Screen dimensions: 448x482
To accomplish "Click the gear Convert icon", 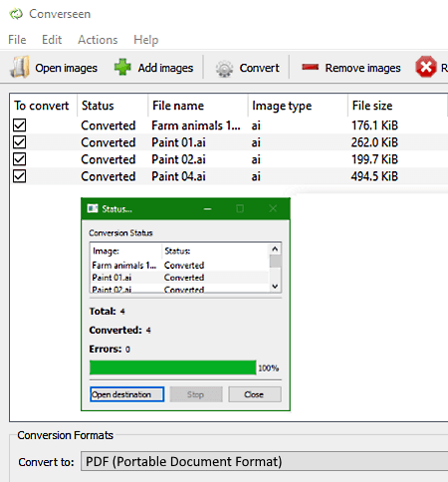I will pyautogui.click(x=224, y=69).
